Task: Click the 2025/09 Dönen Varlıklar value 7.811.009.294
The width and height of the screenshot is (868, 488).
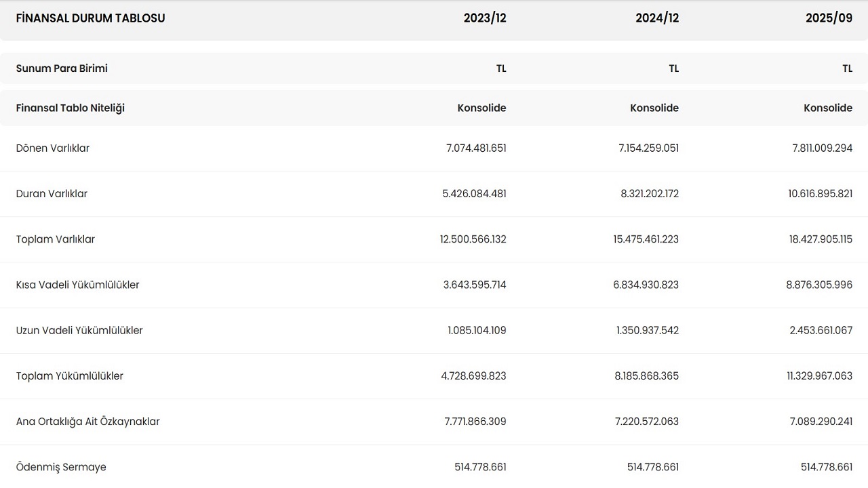Action: tap(822, 148)
